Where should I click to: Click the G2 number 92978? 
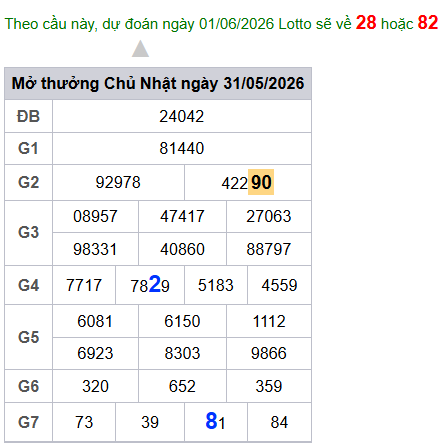pyautogui.click(x=118, y=182)
